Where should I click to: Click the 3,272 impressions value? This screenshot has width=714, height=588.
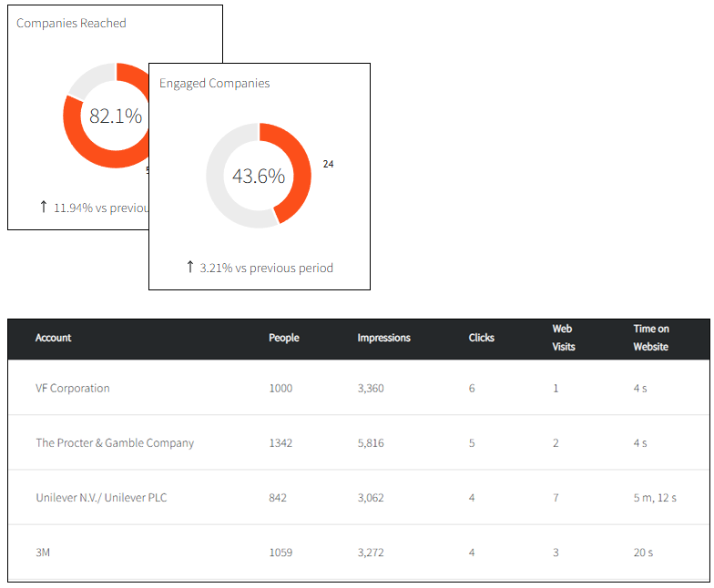(371, 553)
